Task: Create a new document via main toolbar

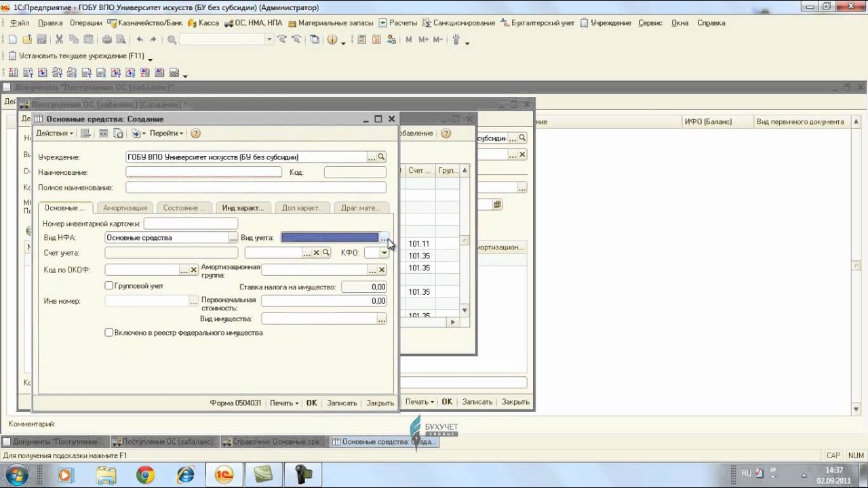Action: (12, 40)
